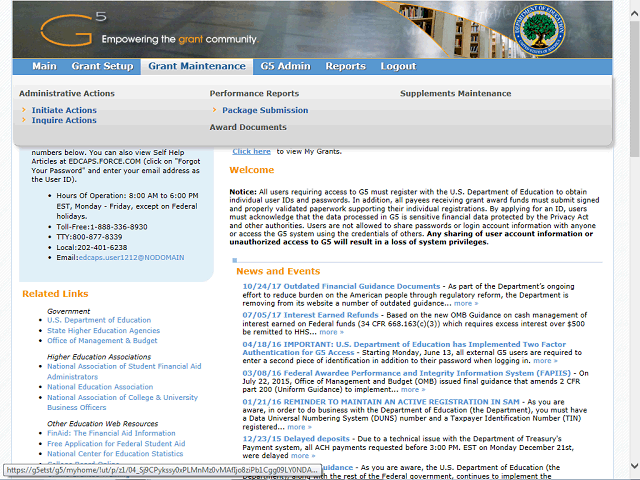Click the Other Education Web Resources subheading
Image resolution: width=640 pixels, height=480 pixels.
pos(102,424)
